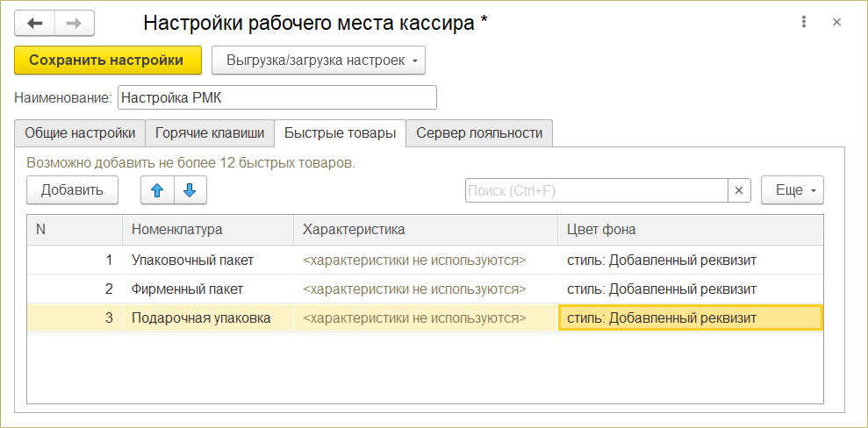This screenshot has width=868, height=428.
Task: Click row number 3 cell
Action: [75, 318]
